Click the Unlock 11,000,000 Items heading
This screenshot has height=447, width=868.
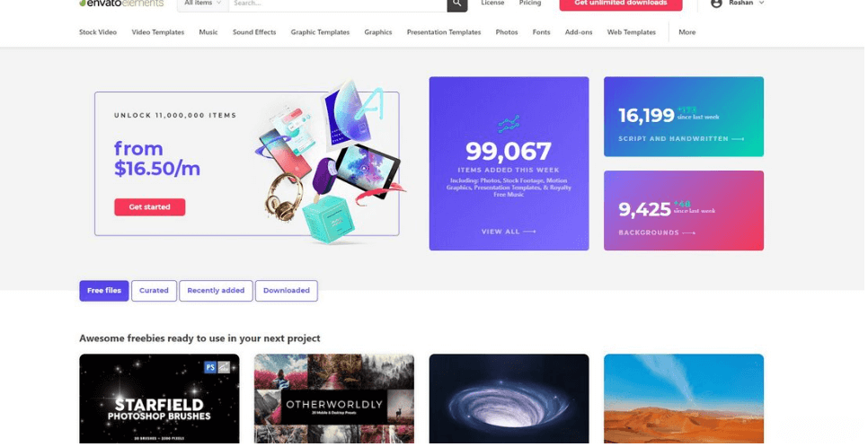175,116
